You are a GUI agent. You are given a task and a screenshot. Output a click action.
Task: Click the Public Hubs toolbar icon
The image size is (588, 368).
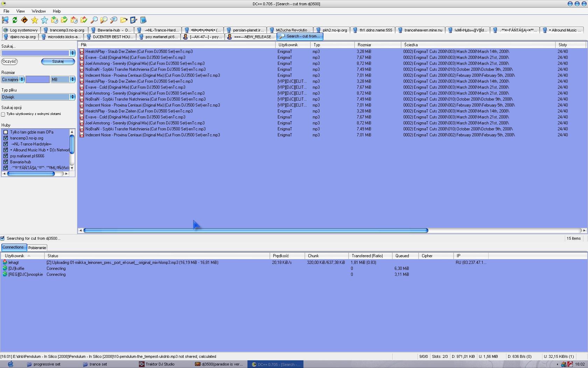(5, 20)
